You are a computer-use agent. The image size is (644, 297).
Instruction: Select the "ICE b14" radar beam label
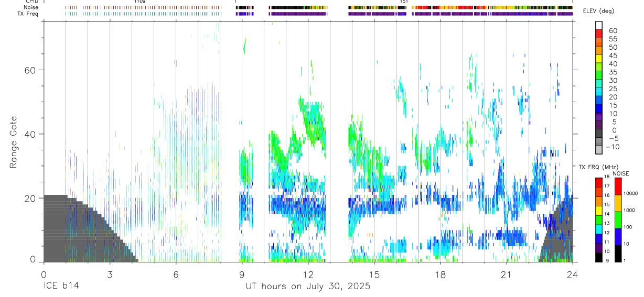62,287
